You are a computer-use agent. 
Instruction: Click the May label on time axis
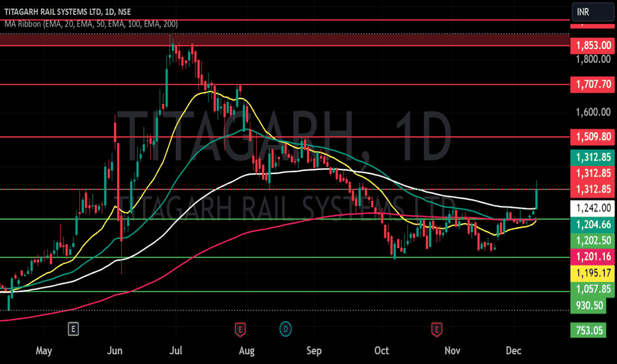click(44, 351)
